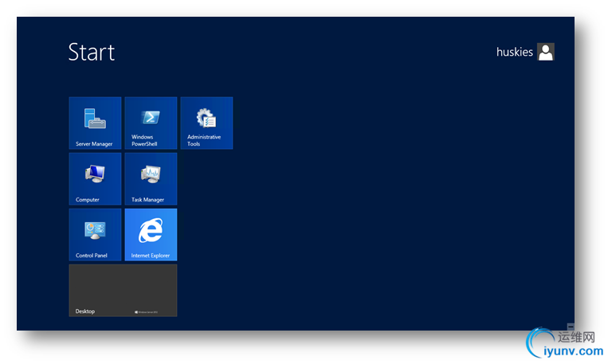The width and height of the screenshot is (608, 364).
Task: Launch Task Manager tile
Action: [x=151, y=178]
